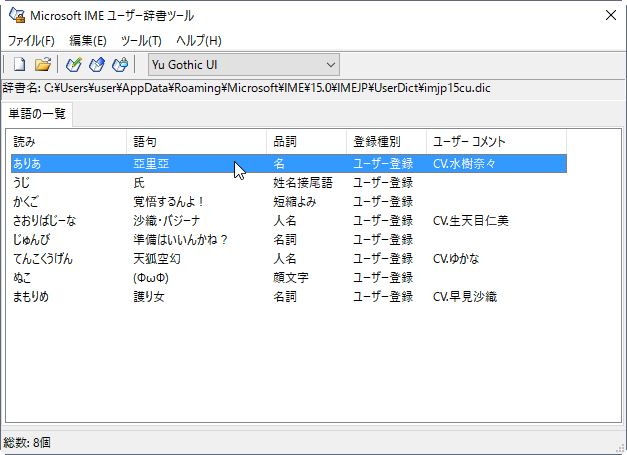Click the 総数: 8個 status bar text
The height and width of the screenshot is (455, 627).
(x=27, y=443)
